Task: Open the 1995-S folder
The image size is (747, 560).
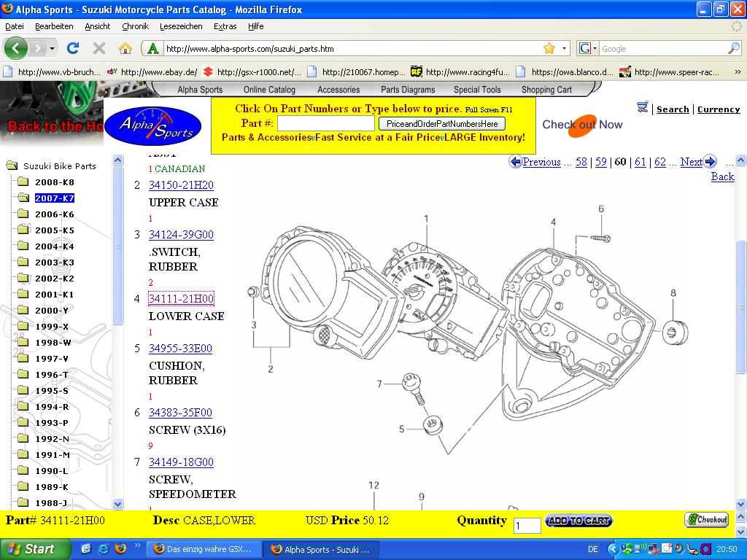Action: (44, 391)
